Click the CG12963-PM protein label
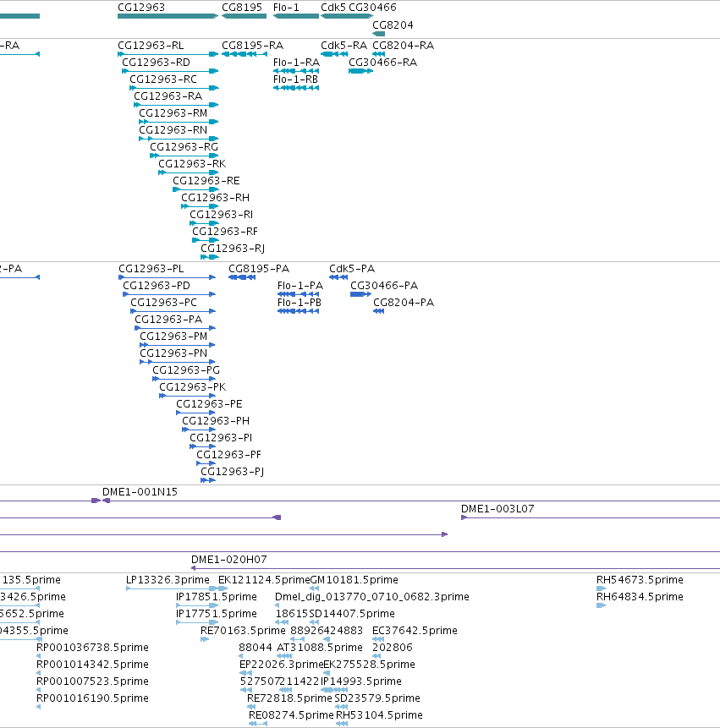The image size is (720, 728). (173, 337)
